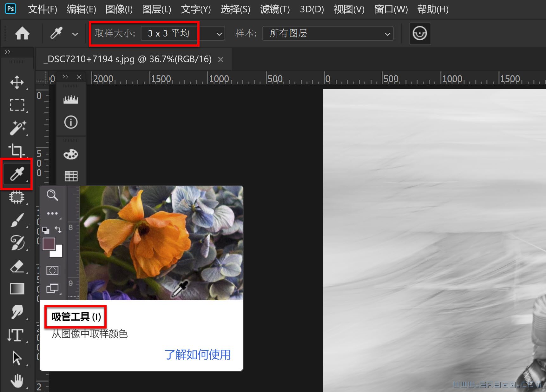This screenshot has height=392, width=546.
Task: Click the Photoshop Ps logo icon
Action: pyautogui.click(x=10, y=9)
